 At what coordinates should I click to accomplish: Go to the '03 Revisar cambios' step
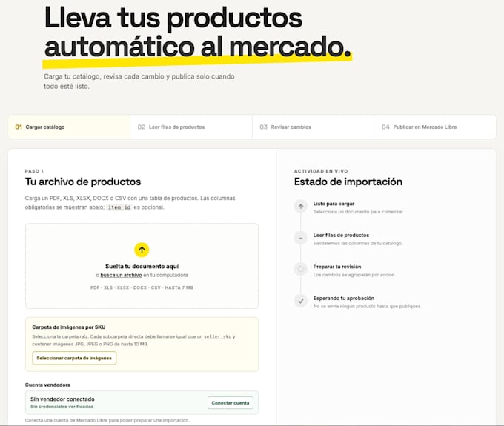[313, 127]
